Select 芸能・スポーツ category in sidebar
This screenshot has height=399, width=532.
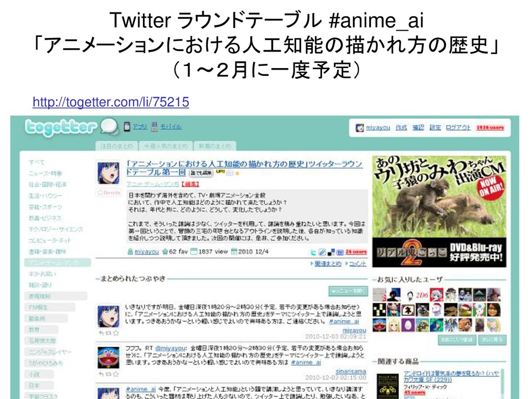click(x=46, y=207)
